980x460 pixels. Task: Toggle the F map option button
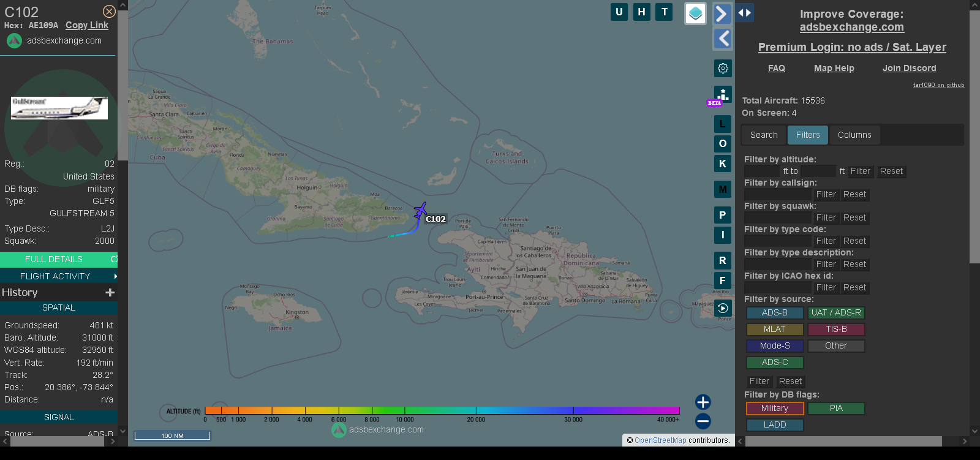(x=723, y=281)
